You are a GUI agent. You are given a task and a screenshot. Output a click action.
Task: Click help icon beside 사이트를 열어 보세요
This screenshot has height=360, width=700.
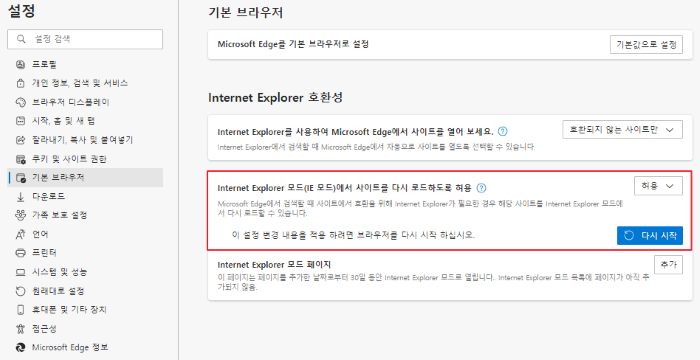(503, 131)
